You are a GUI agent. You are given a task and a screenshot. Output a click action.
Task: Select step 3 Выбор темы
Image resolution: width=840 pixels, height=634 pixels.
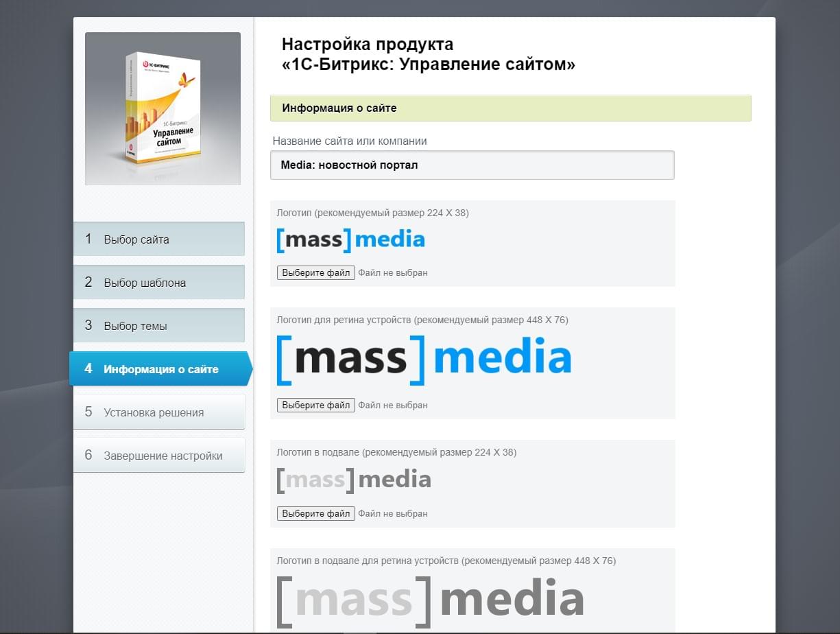(159, 325)
